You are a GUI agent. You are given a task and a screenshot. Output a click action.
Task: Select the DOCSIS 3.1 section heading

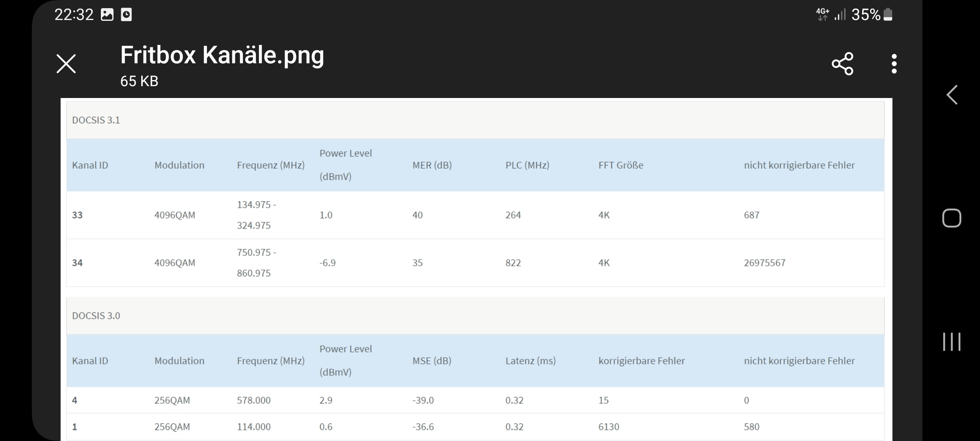pos(96,120)
